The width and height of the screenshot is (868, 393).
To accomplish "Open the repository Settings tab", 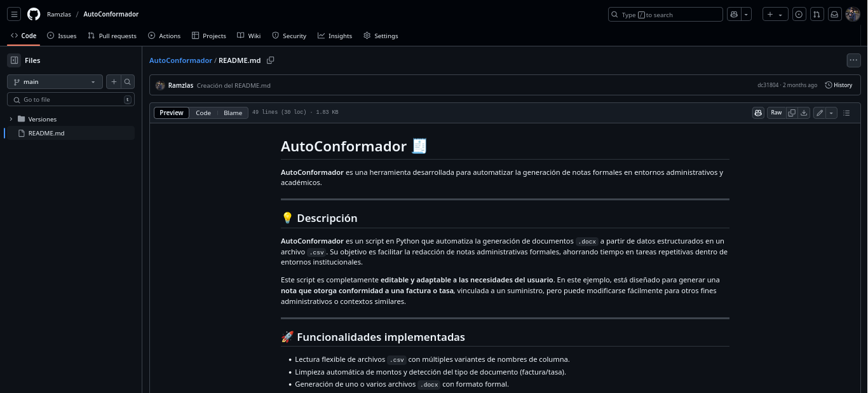I will [x=381, y=36].
